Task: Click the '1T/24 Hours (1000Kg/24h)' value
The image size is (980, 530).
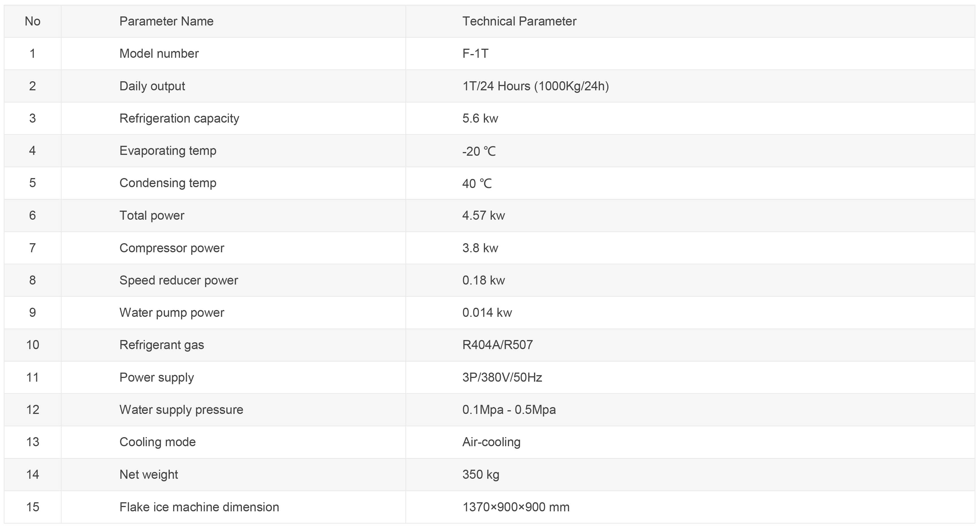Action: (x=535, y=86)
